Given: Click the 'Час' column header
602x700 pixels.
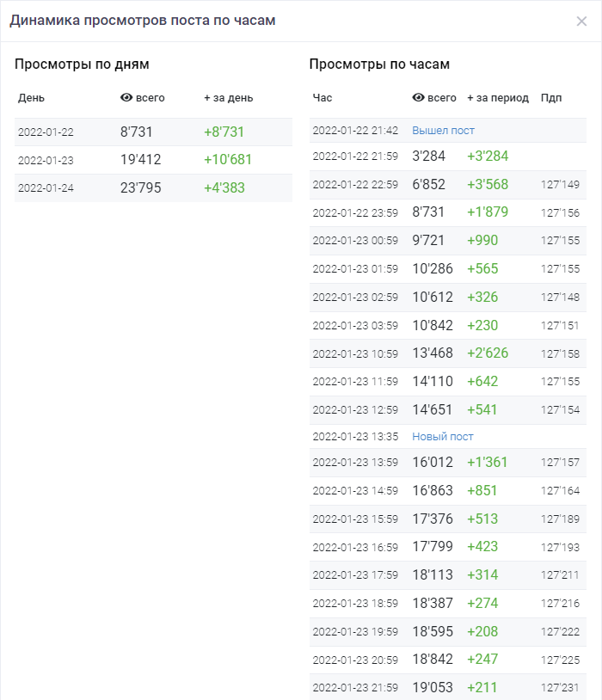Looking at the screenshot, I should [322, 98].
